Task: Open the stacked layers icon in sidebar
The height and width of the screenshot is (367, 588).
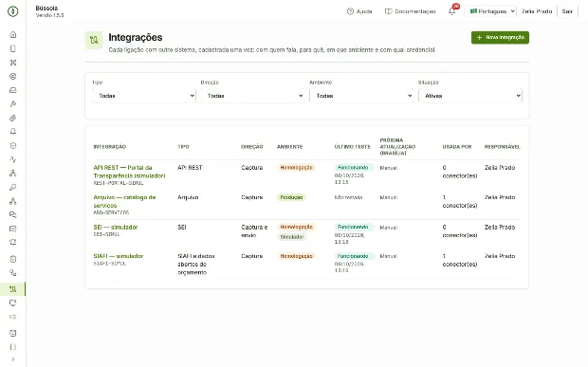Action: click(x=12, y=118)
